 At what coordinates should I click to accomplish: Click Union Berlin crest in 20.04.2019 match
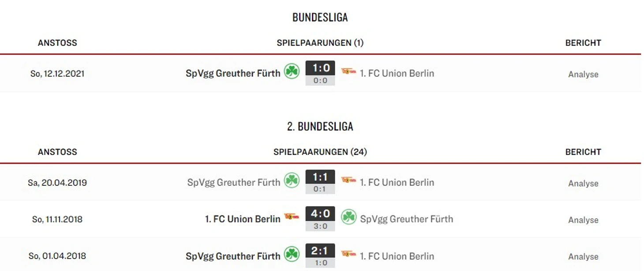coord(348,180)
